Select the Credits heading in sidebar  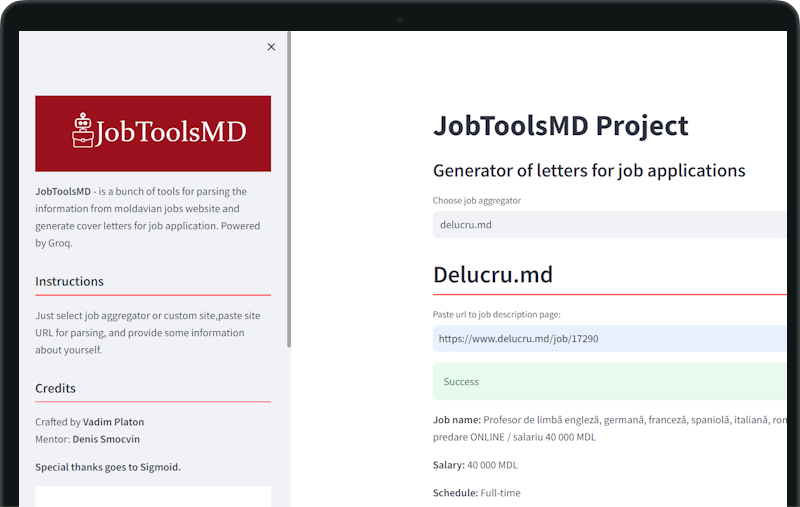[55, 388]
